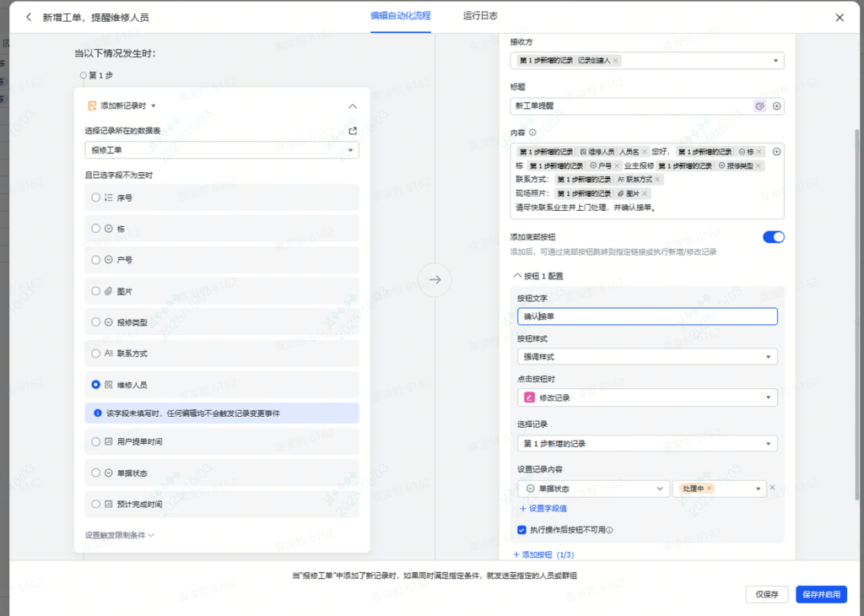
Task: Open the 按钮样式 dropdown showing 强调样式
Action: [x=646, y=357]
